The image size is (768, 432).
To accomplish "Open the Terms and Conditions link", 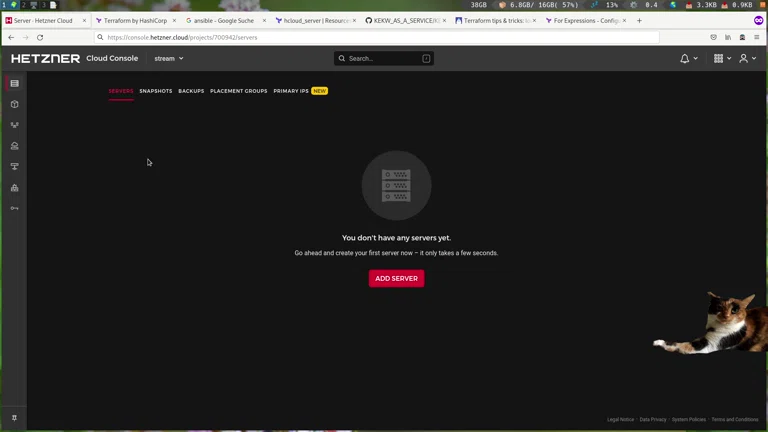I will [735, 419].
